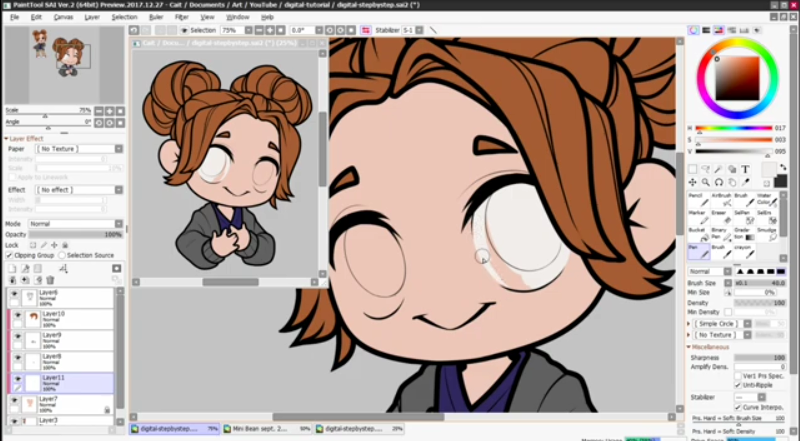Select the Water Color brush
The height and width of the screenshot is (441, 800).
click(767, 200)
